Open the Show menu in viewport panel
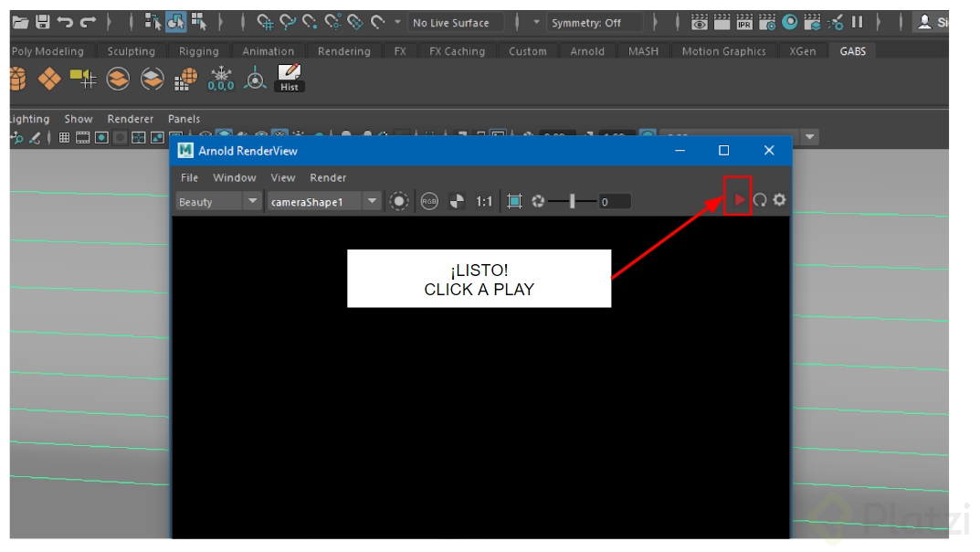 79,119
